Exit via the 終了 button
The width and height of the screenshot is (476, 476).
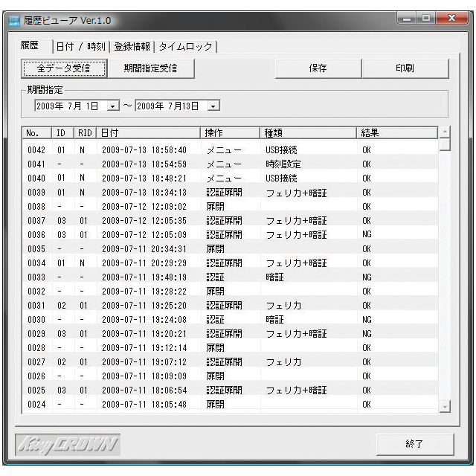click(414, 444)
